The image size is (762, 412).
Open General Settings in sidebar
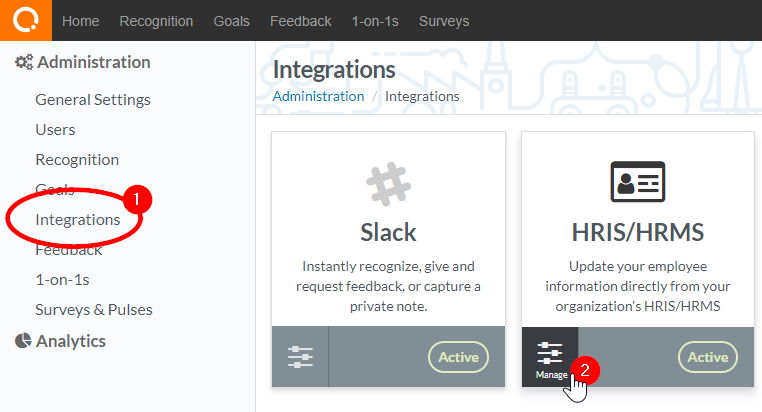(93, 100)
